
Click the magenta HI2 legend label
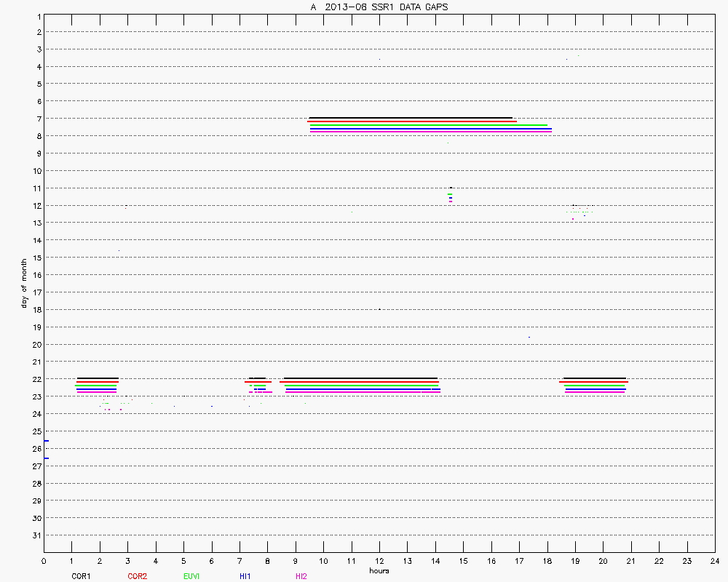click(301, 576)
